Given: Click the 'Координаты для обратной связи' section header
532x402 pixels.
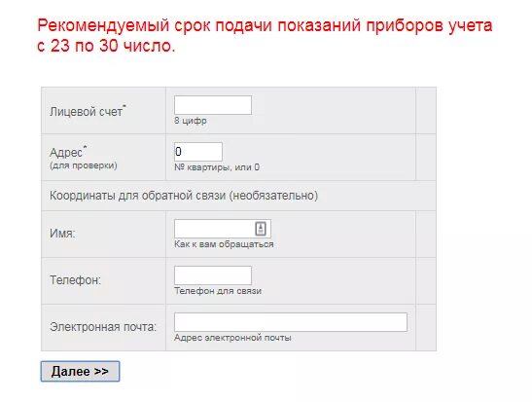Looking at the screenshot, I should click(x=184, y=196).
